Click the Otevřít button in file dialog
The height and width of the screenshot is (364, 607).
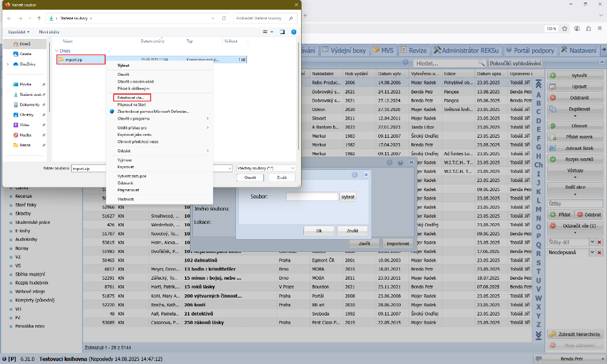251,178
